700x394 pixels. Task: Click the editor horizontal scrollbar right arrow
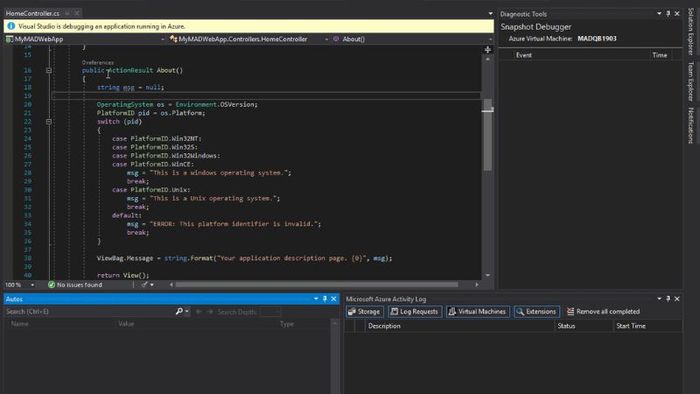coord(477,284)
